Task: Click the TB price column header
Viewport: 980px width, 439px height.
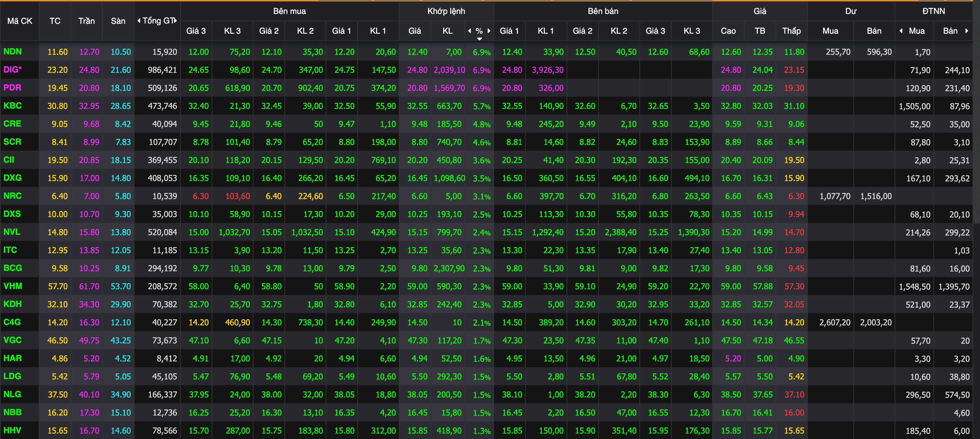Action: (760, 31)
